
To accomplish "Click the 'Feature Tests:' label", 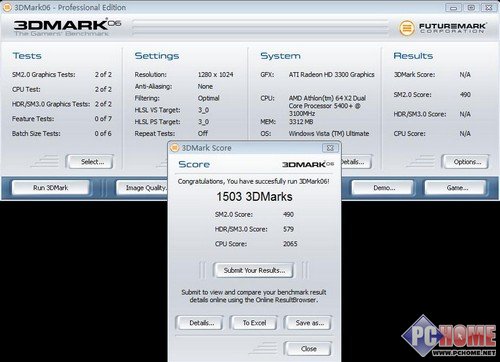I will tap(33, 119).
